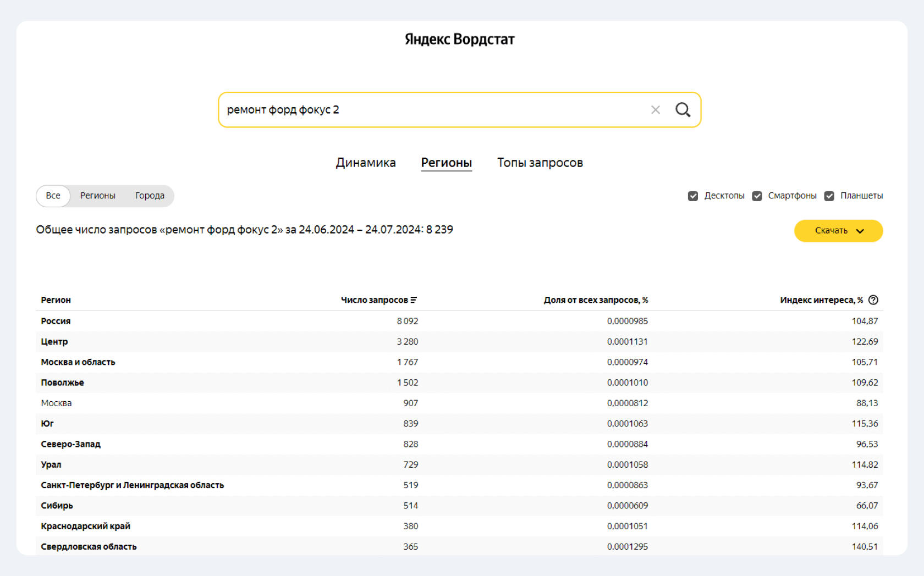This screenshot has width=924, height=576.
Task: Select the Россия region row
Action: [x=459, y=321]
